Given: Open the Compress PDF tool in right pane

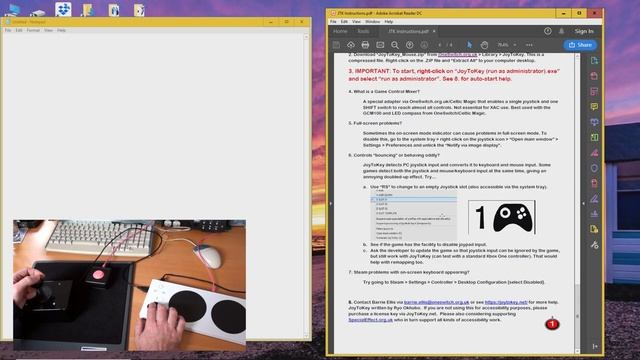Looking at the screenshot, I should coord(594,183).
